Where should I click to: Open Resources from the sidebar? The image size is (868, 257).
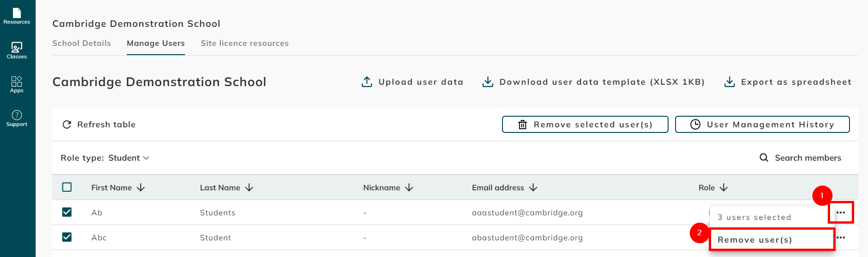17,16
